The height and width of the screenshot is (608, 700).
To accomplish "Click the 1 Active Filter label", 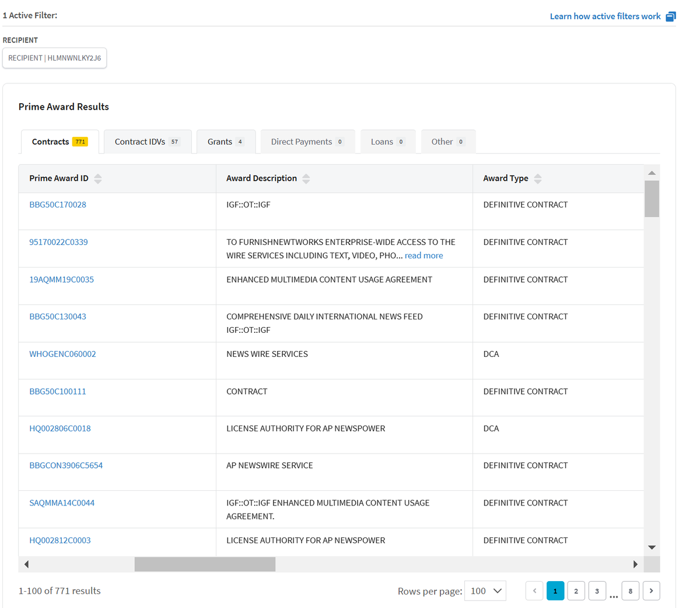I will coord(30,15).
